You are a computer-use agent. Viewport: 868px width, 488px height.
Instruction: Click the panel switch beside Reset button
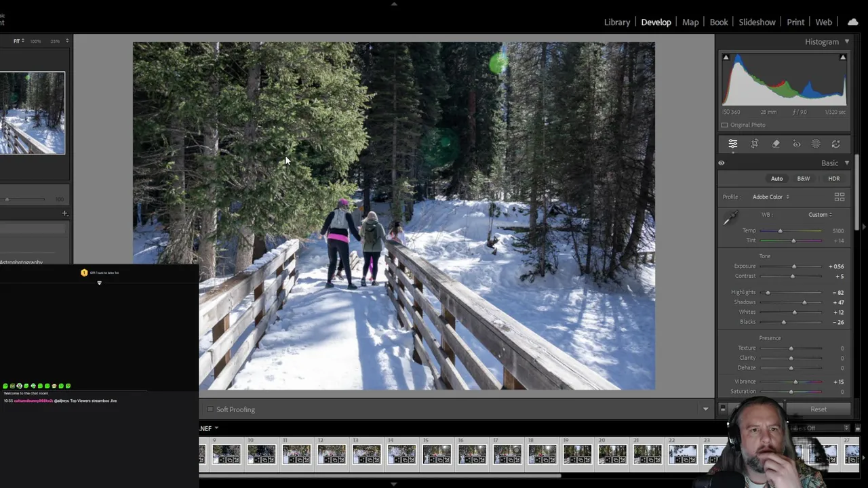(723, 409)
